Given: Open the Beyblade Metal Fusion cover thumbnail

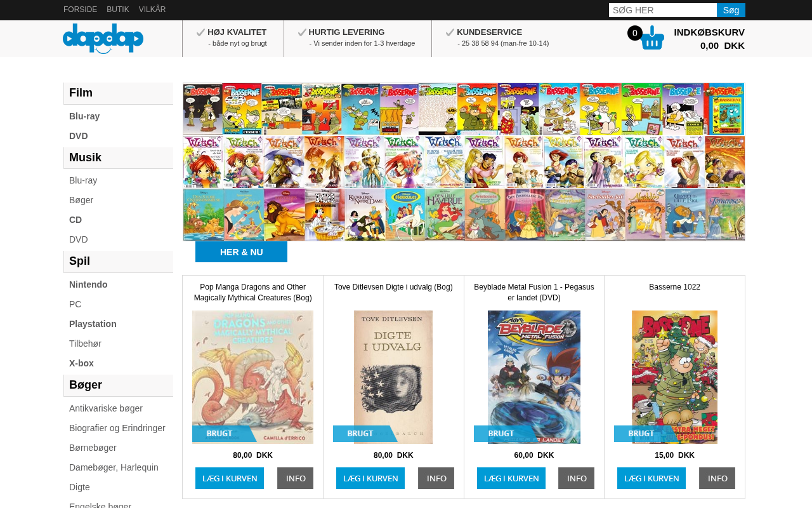Looking at the screenshot, I should pyautogui.click(x=534, y=377).
